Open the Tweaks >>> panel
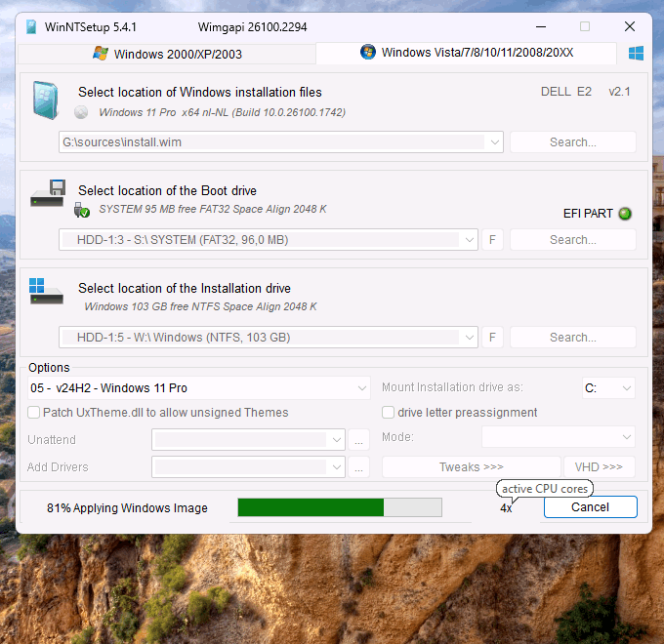 pyautogui.click(x=472, y=466)
